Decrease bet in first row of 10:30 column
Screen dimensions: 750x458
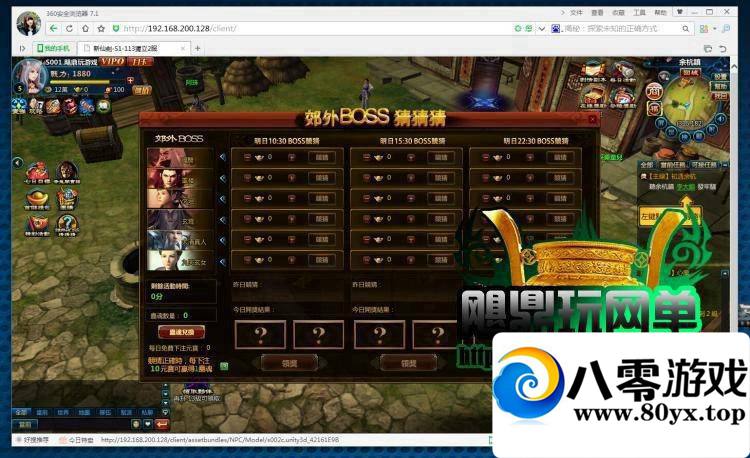247,157
